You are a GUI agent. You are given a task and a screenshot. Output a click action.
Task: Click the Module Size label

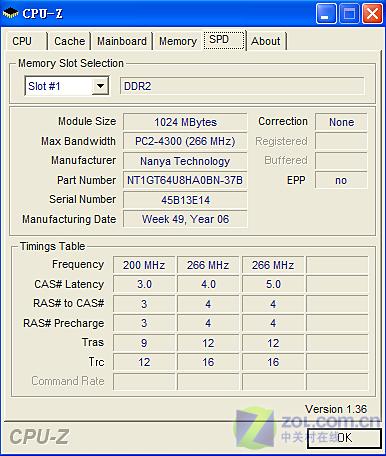87,121
